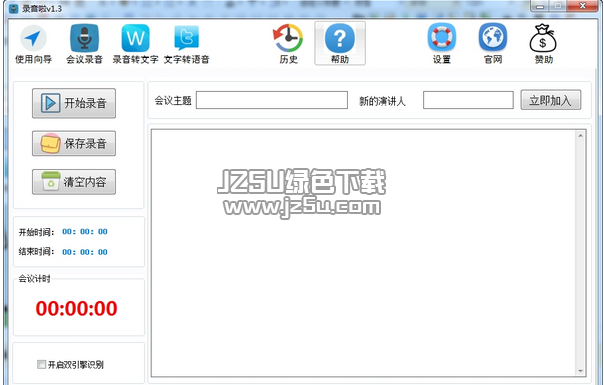604x385 pixels.
Task: Click the 结束时间 00:00:00 value
Action: [x=85, y=252]
